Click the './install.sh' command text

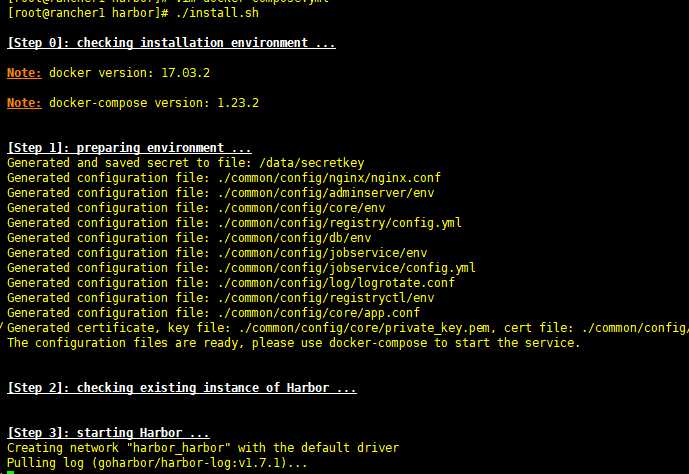(x=217, y=13)
